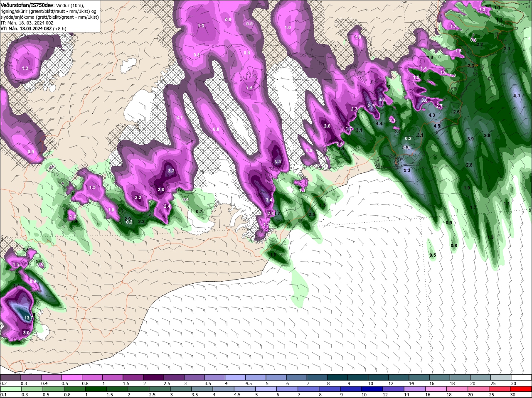Click the 3.0 value below 13.7

coord(26,333)
